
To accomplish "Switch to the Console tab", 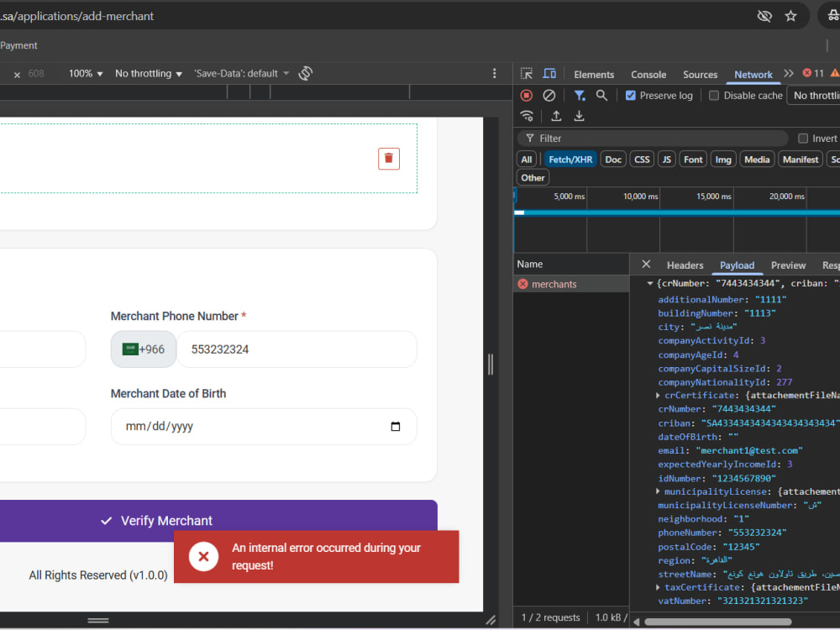I will coord(648,75).
